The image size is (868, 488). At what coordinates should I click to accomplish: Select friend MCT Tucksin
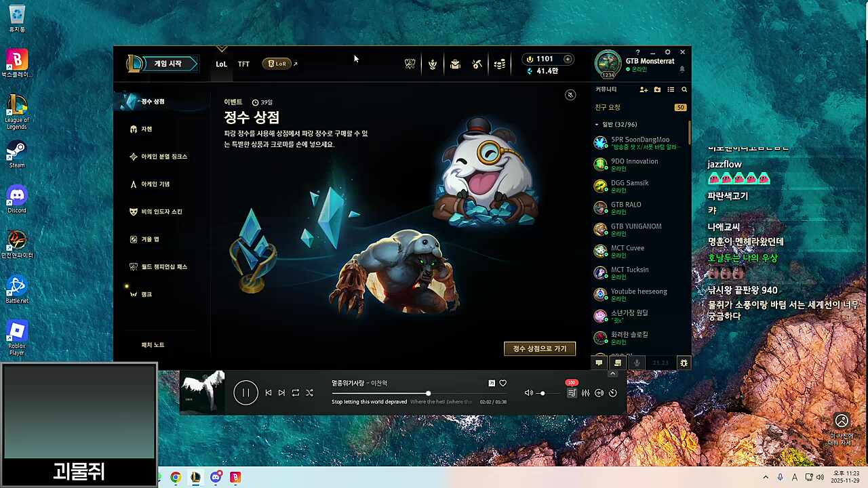pyautogui.click(x=641, y=272)
